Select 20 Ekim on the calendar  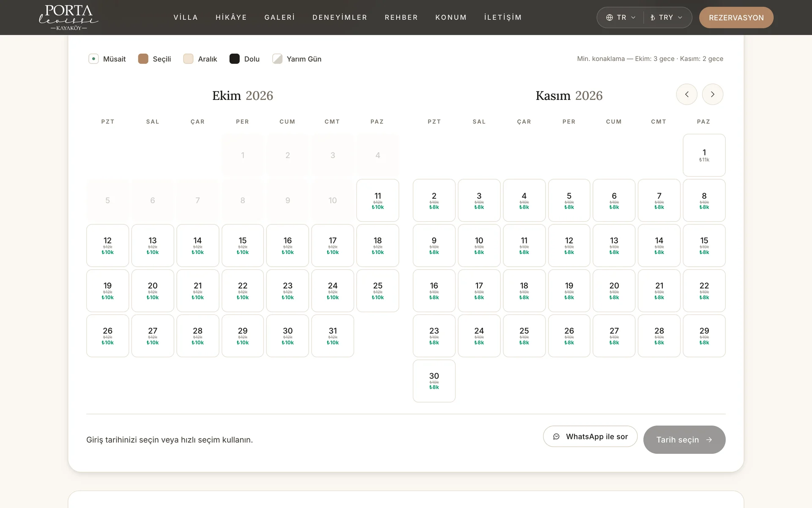tap(153, 291)
